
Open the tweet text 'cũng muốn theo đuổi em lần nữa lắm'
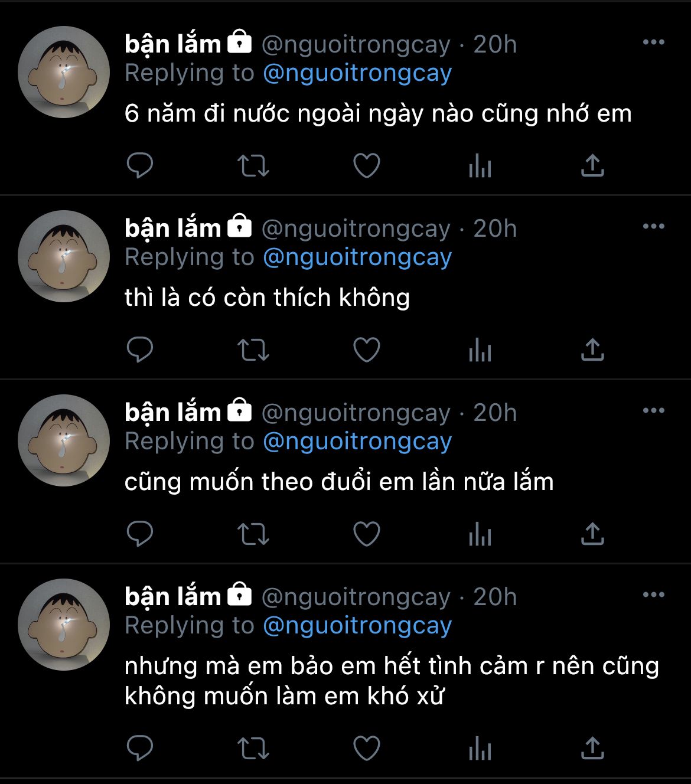pyautogui.click(x=339, y=482)
